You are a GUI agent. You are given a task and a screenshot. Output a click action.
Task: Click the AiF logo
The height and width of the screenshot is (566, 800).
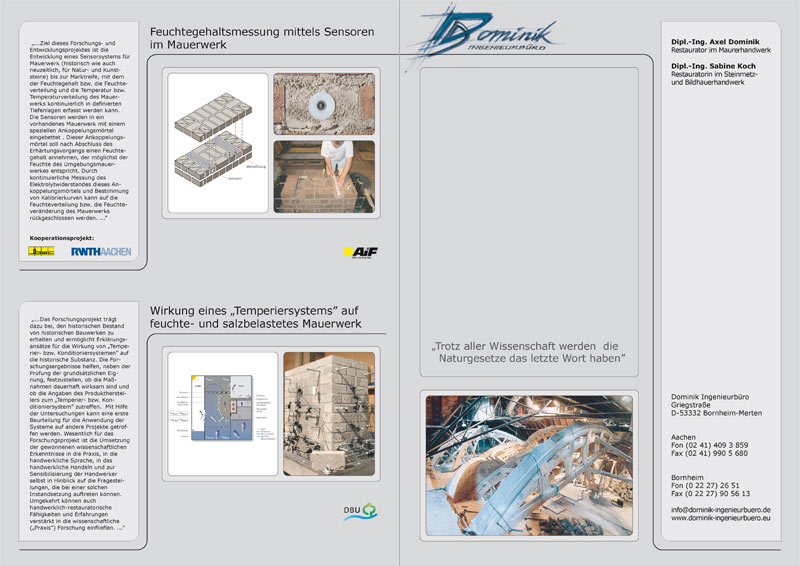[x=360, y=252]
